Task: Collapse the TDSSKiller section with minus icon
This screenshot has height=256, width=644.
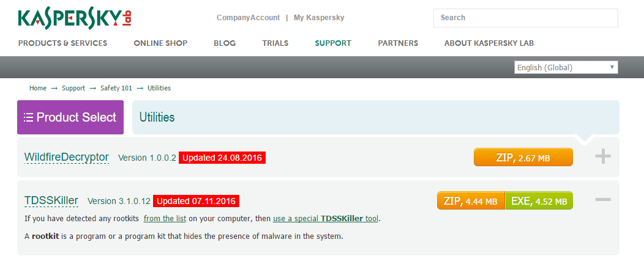Action: [603, 200]
